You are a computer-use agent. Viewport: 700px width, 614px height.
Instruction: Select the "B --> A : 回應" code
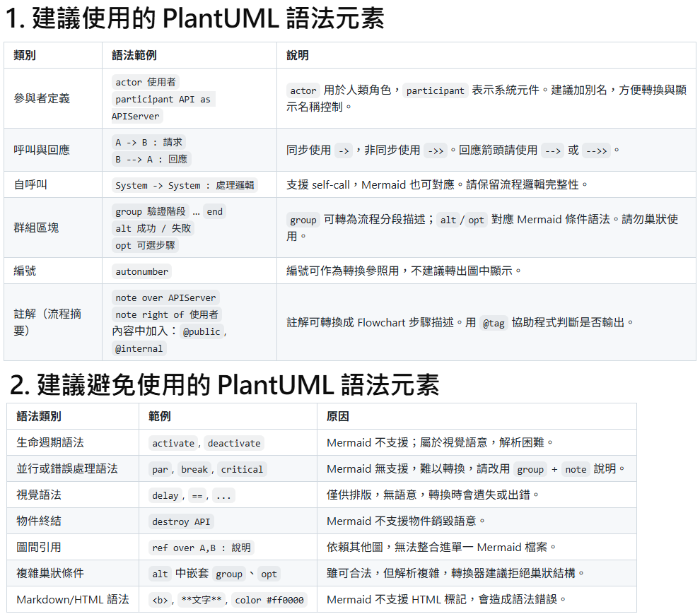pyautogui.click(x=151, y=159)
